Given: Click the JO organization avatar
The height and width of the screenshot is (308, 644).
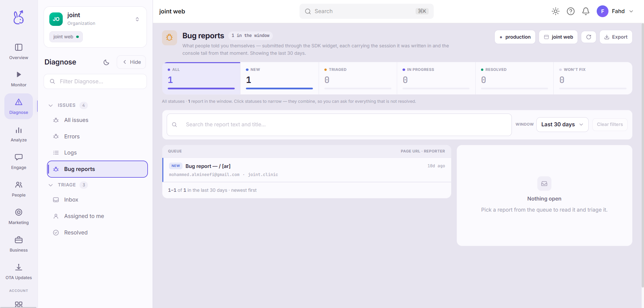Looking at the screenshot, I should (56, 19).
